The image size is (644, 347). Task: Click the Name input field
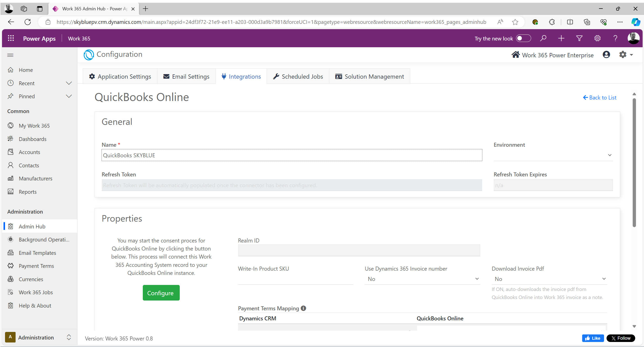click(292, 155)
